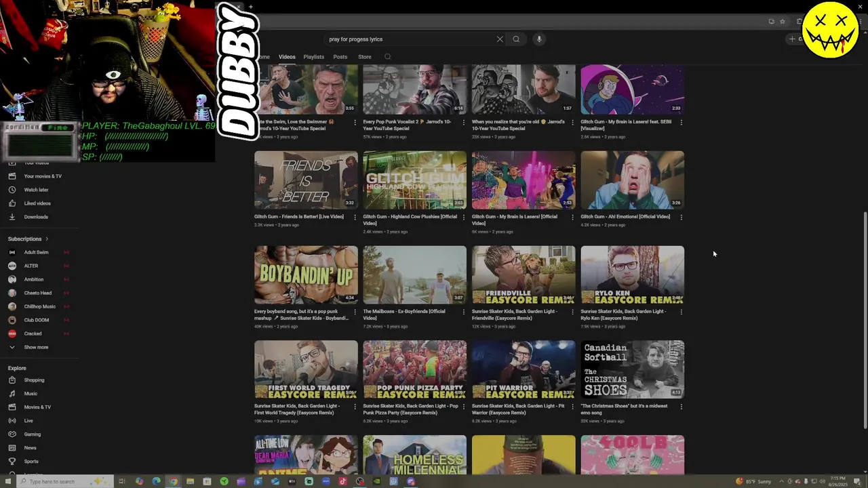Open Google Chrome from the Windows taskbar
Viewport: 868px width, 488px height.
173,481
